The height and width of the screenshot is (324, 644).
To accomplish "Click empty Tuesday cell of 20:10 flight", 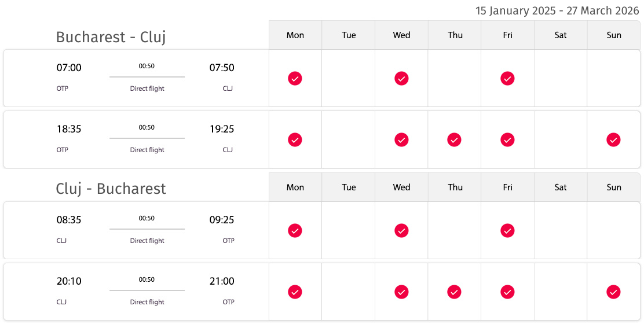I will 348,292.
